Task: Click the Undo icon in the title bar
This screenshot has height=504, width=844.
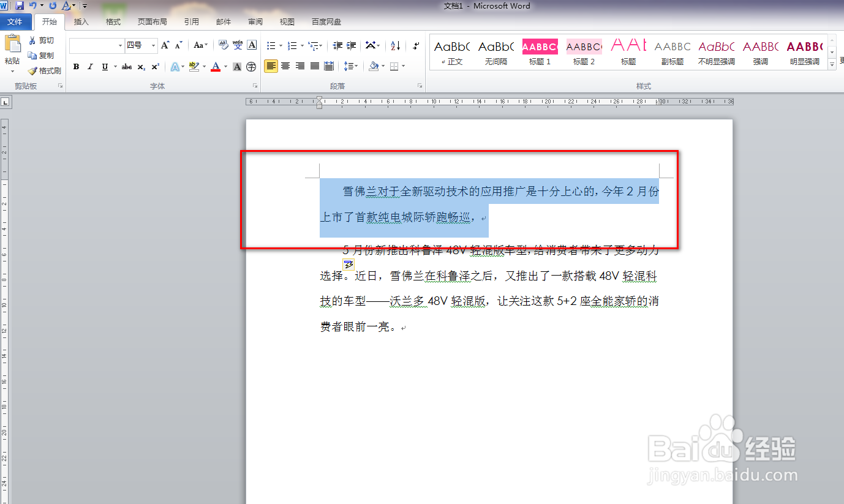Action: point(33,6)
